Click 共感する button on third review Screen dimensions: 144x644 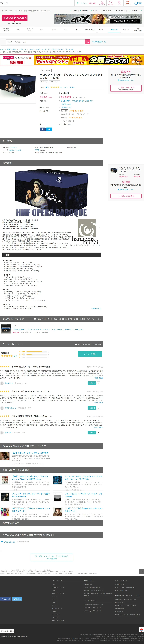(x=92, y=433)
